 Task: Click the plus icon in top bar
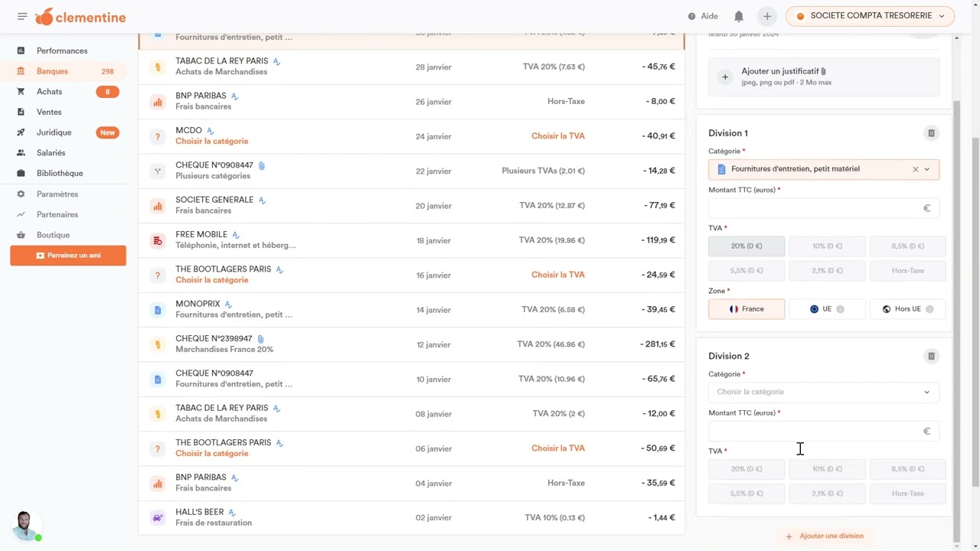(766, 16)
